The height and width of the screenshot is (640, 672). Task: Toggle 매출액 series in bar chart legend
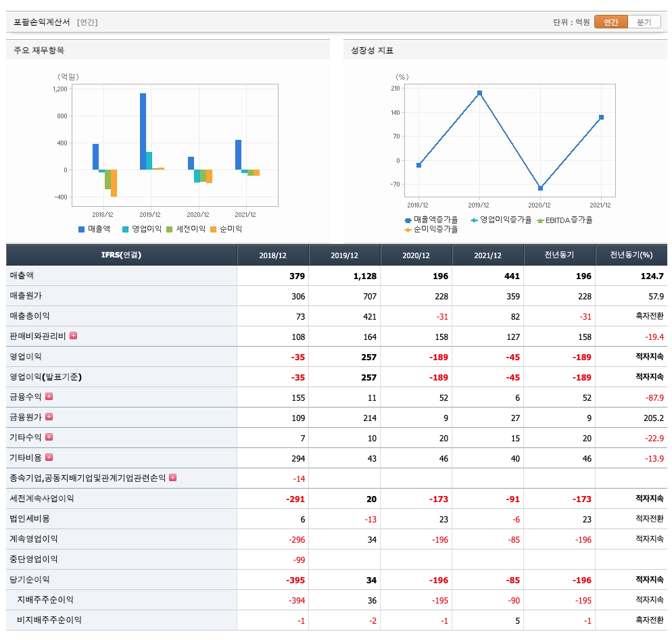click(94, 229)
